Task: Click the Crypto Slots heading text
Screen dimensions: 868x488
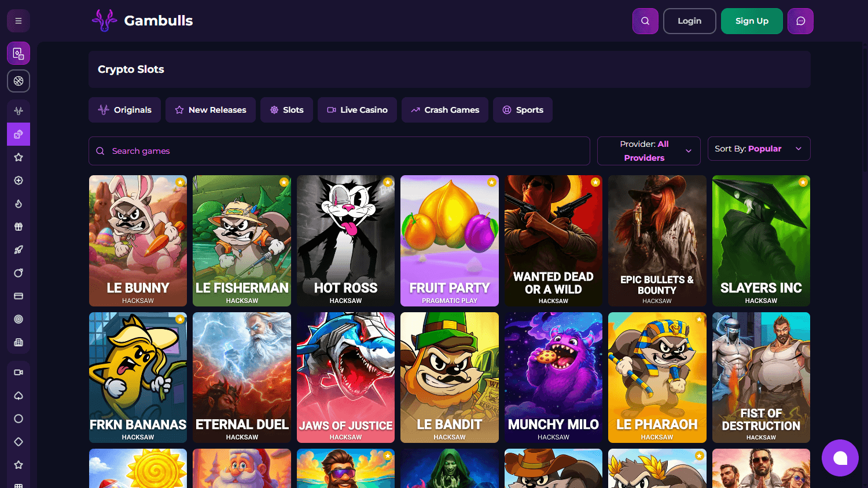Action: click(x=131, y=69)
